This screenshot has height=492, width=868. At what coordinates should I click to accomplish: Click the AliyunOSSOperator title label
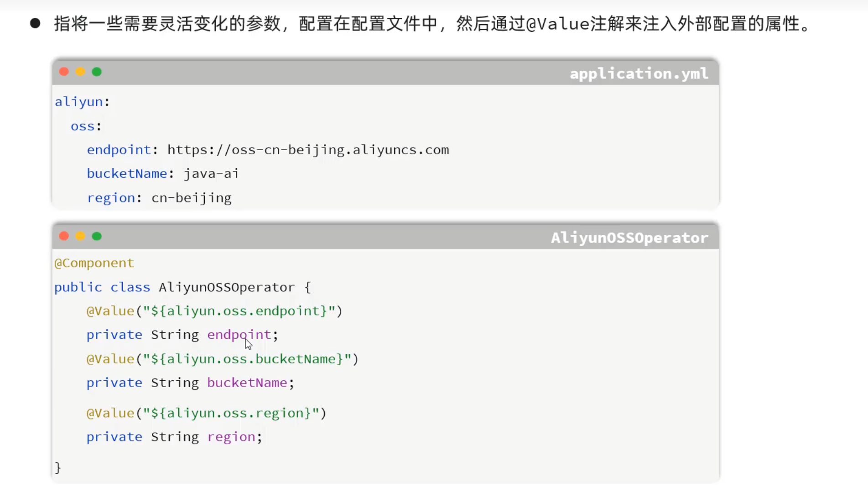coord(629,238)
